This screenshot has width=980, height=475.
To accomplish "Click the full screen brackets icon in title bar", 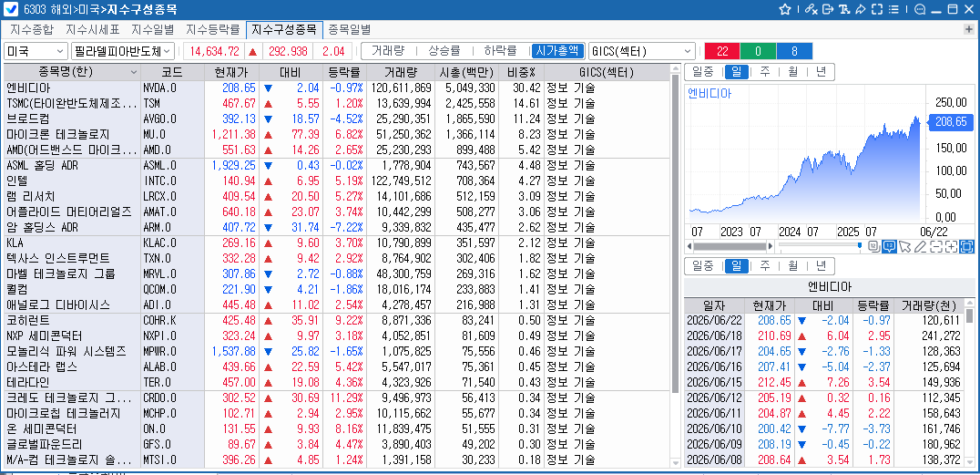I will 877,9.
